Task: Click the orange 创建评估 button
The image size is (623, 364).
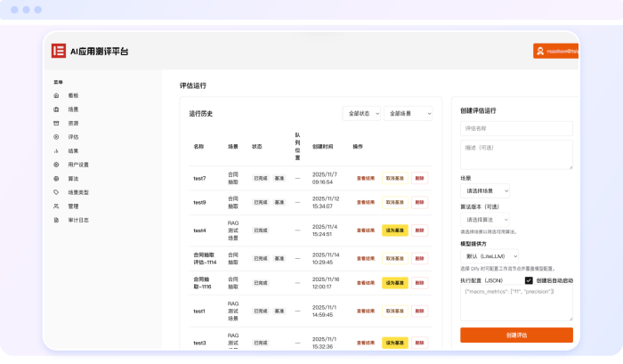Action: pyautogui.click(x=516, y=335)
